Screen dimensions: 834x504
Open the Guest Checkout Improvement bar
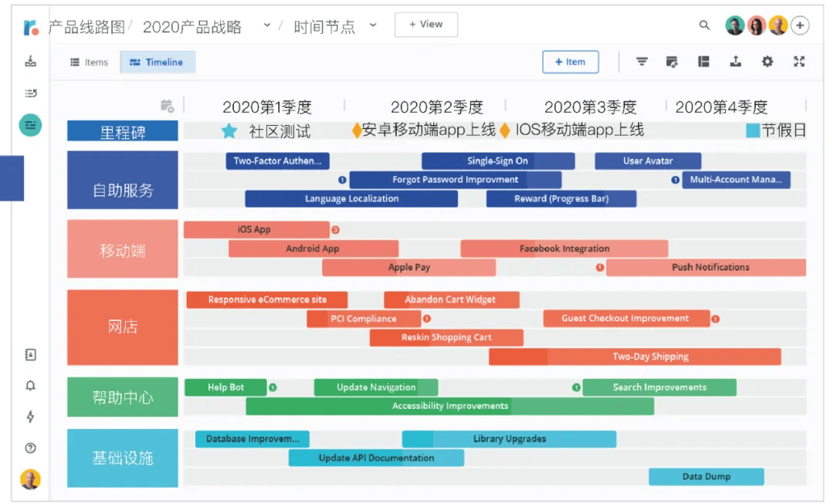[626, 319]
